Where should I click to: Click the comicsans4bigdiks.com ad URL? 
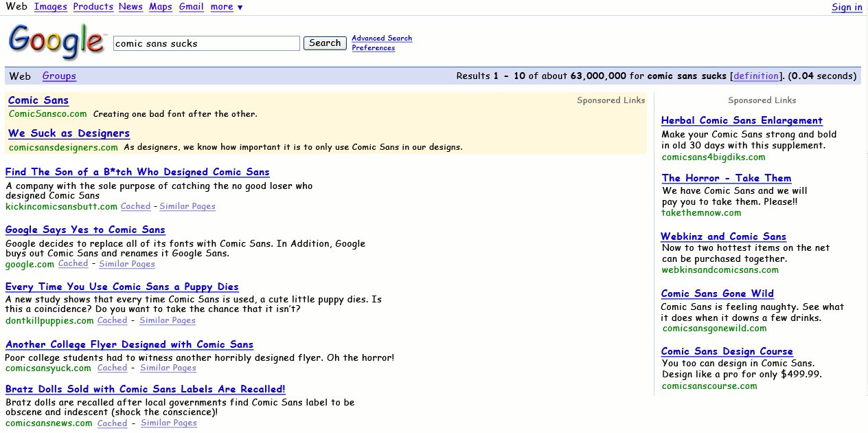pyautogui.click(x=713, y=157)
